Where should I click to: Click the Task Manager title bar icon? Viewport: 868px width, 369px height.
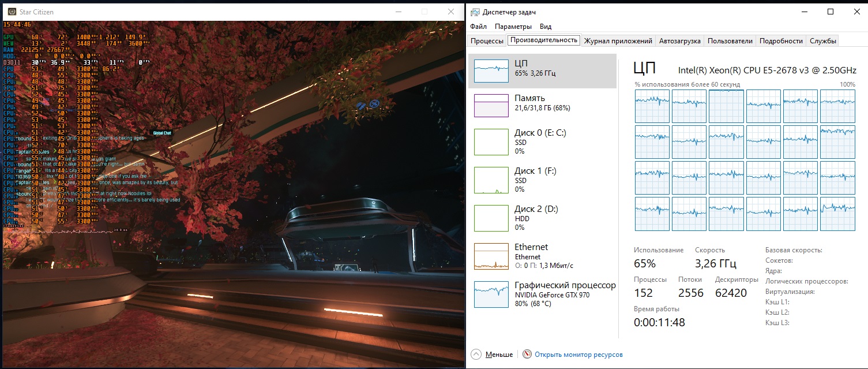click(x=475, y=12)
